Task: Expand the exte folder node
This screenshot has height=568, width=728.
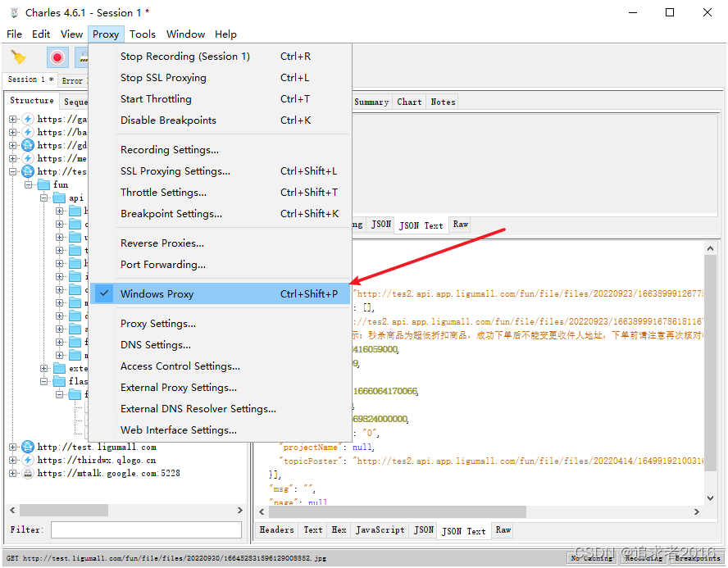Action: 44,369
